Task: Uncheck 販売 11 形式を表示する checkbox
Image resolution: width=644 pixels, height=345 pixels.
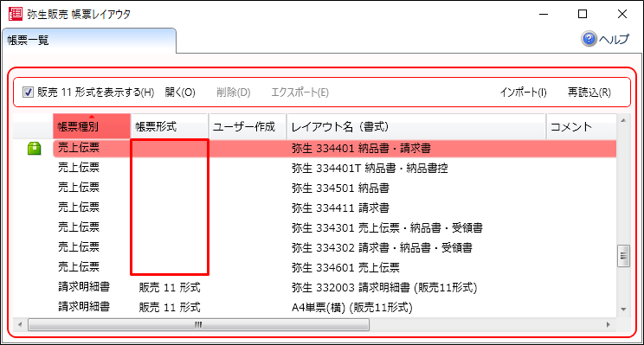Action: click(x=28, y=93)
